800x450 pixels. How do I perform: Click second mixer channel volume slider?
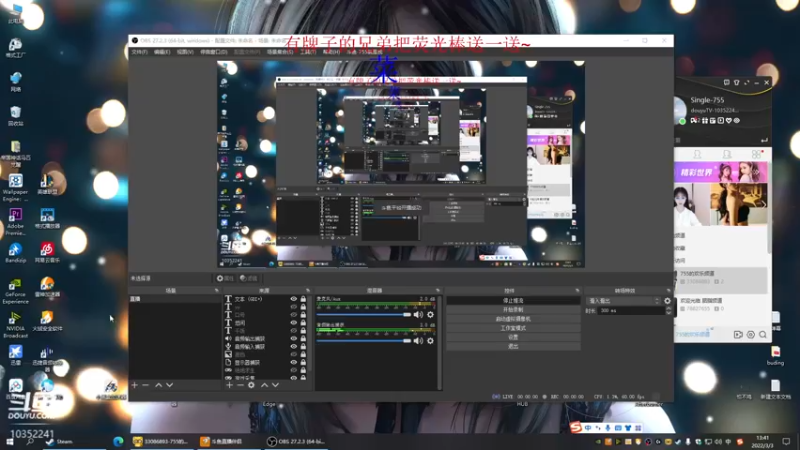363,340
